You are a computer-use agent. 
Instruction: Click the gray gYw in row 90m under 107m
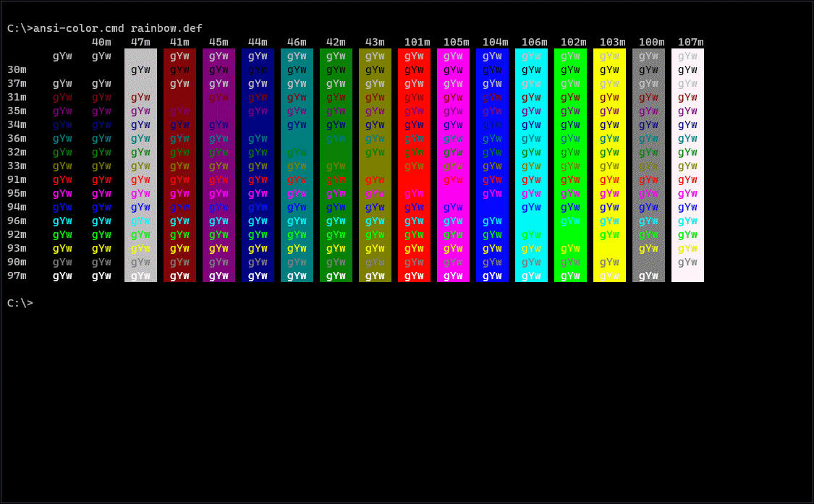[x=688, y=262]
